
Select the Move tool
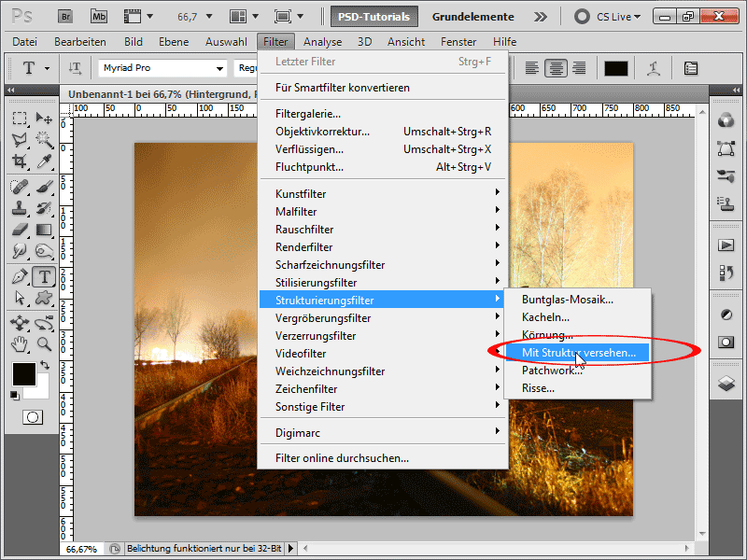pyautogui.click(x=44, y=118)
